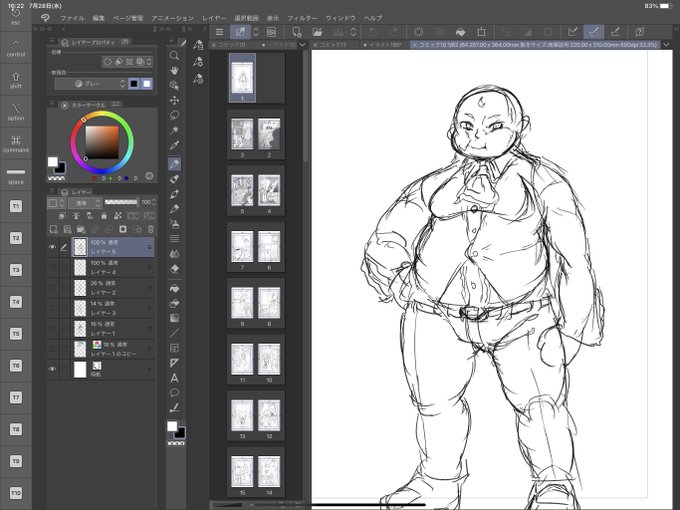Open the expression color グレー dropdown
The width and height of the screenshot is (680, 510).
click(x=91, y=84)
